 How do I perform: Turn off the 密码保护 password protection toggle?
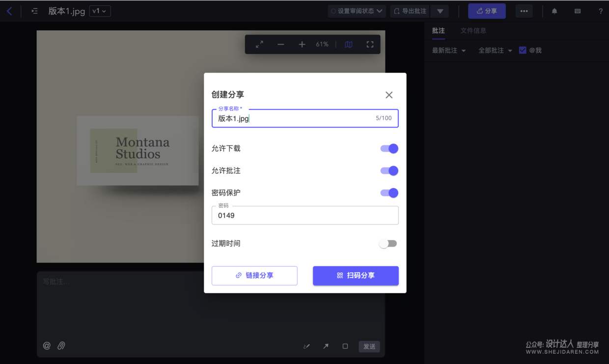pos(388,193)
